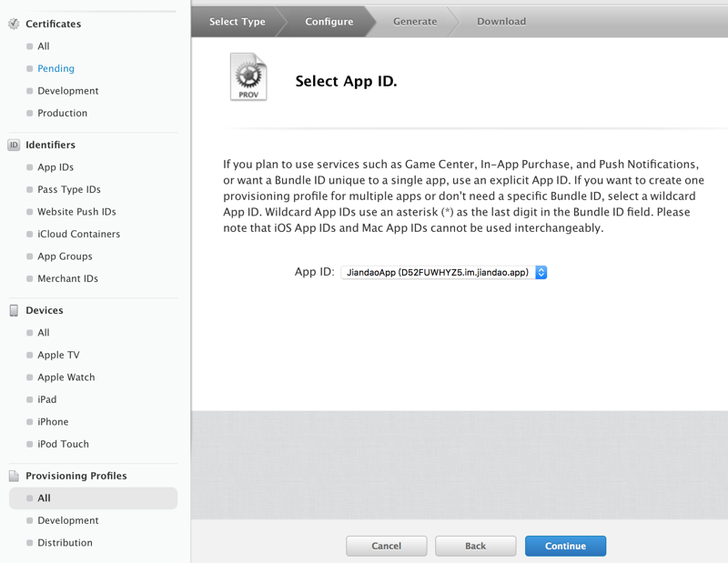Viewport: 728px width, 563px height.
Task: Open App IDs under Identifiers
Action: (56, 167)
